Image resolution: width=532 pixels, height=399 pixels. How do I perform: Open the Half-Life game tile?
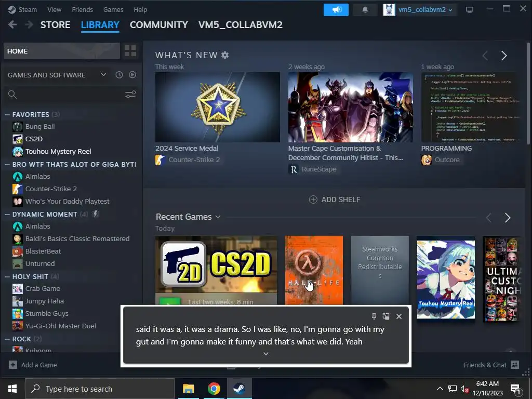pos(314,270)
